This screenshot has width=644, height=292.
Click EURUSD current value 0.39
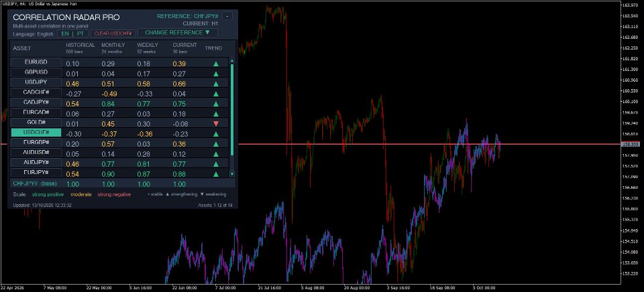[x=179, y=64]
